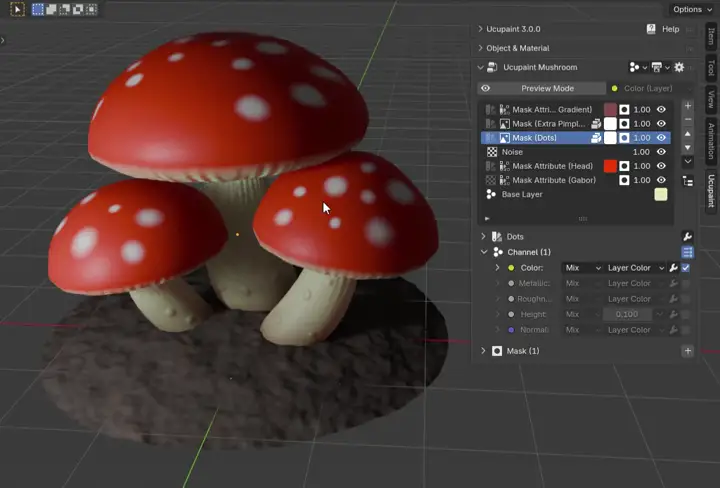
Task: Select the Noise layer
Action: click(512, 151)
